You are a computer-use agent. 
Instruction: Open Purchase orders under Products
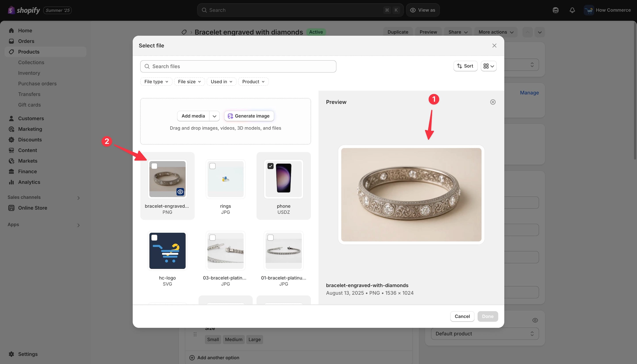37,84
